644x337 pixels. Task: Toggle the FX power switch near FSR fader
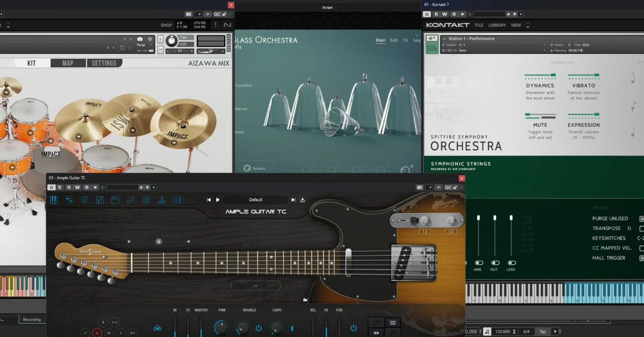(353, 328)
